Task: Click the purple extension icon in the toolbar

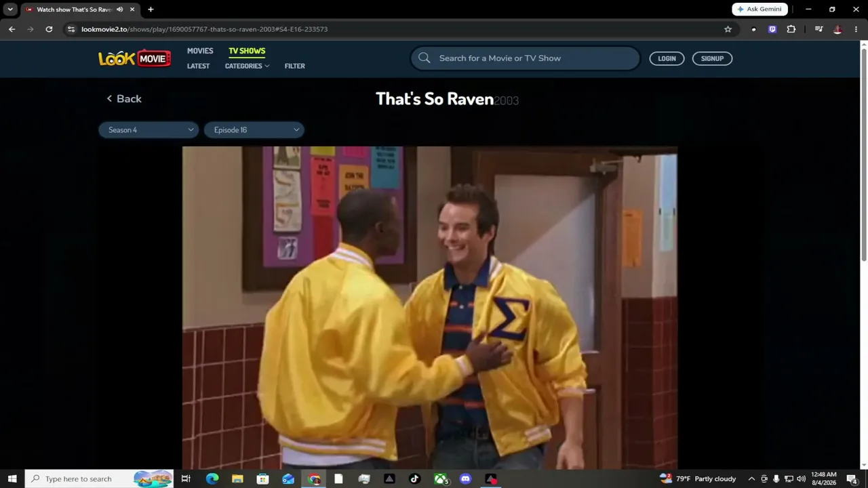Action: pos(772,29)
